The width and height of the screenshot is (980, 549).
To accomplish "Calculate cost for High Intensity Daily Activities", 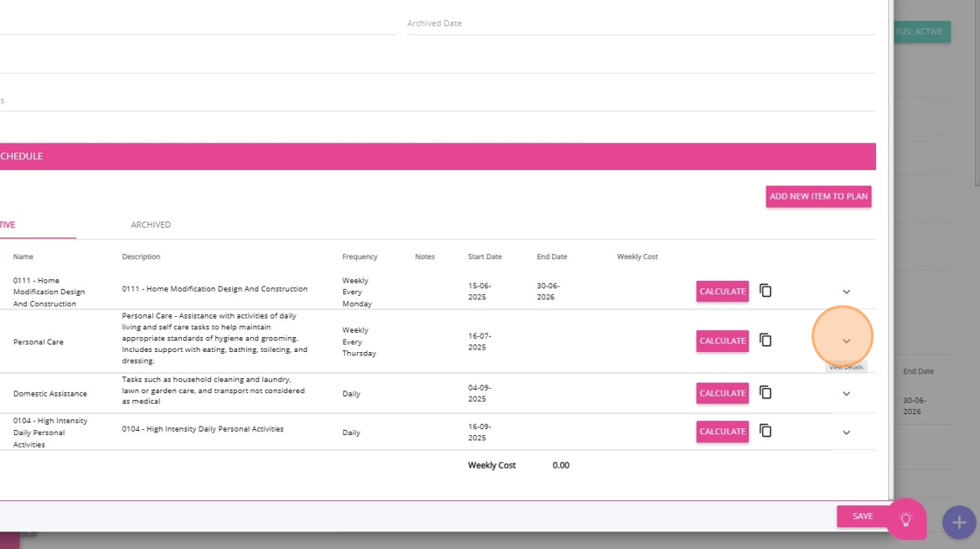I will (x=722, y=432).
